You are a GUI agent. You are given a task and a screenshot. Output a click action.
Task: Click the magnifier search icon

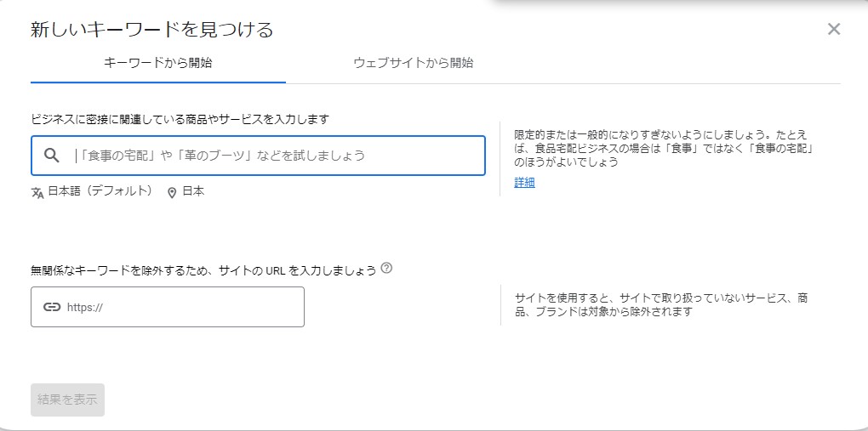click(52, 156)
